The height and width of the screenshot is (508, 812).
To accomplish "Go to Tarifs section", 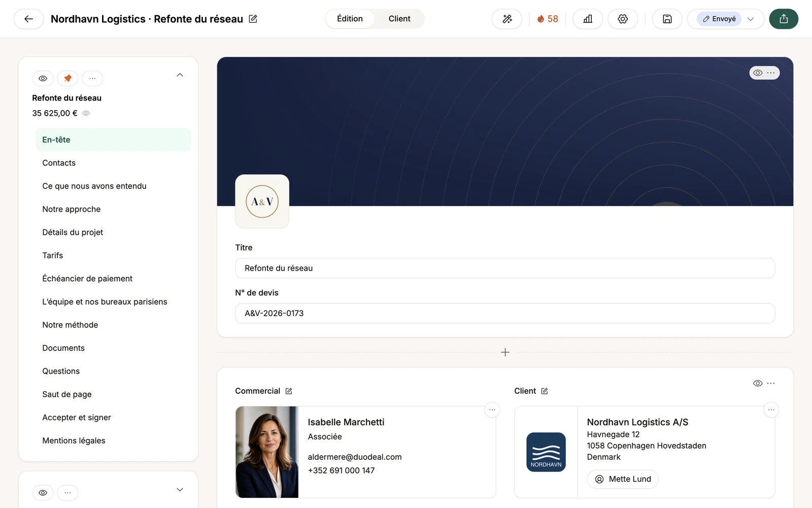I will [113, 256].
